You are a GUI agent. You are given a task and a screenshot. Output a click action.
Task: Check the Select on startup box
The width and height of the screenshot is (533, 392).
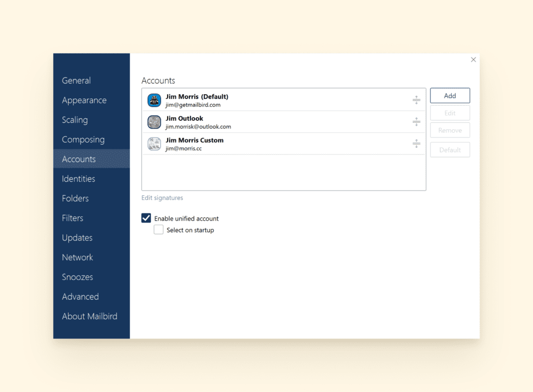coord(158,230)
